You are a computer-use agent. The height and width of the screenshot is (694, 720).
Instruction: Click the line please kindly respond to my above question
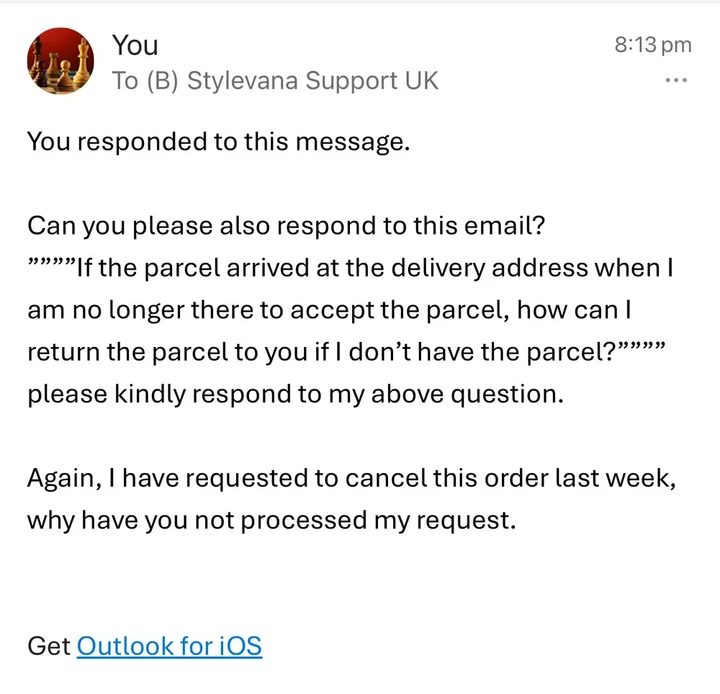[x=295, y=394]
